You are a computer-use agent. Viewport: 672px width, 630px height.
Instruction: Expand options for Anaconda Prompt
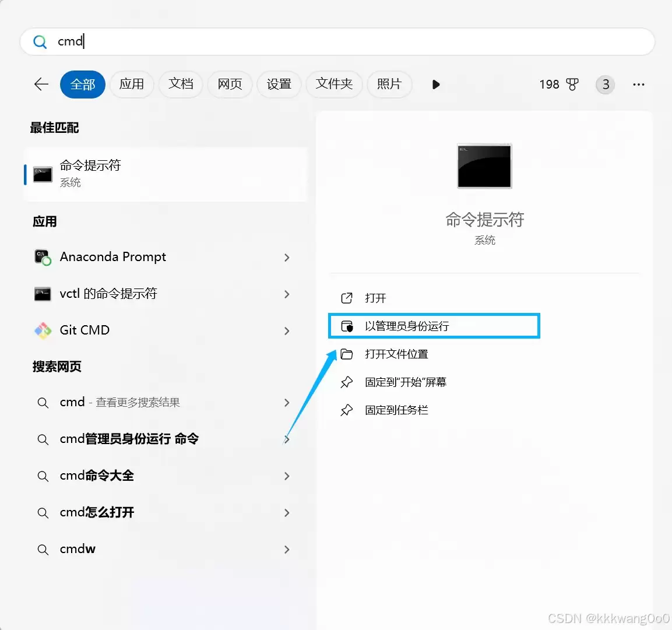click(287, 257)
